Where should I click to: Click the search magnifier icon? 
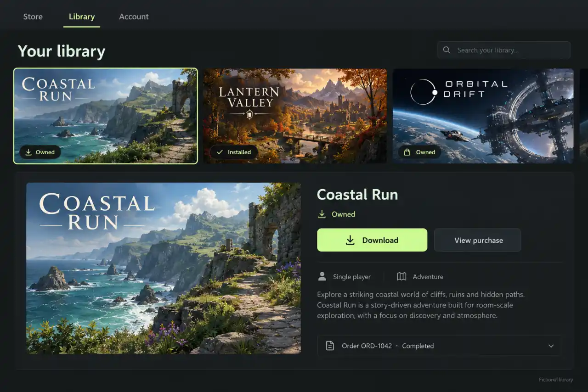pos(447,50)
